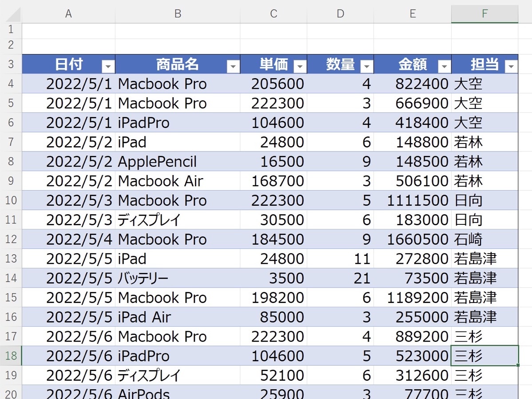Screen dimensions: 532x399
Task: Select unit price 184500
Action: pyautogui.click(x=274, y=239)
